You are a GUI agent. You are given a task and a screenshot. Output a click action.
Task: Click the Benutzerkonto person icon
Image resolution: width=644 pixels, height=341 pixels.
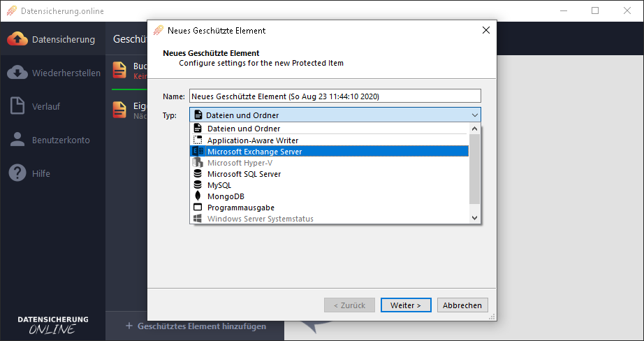coord(17,140)
